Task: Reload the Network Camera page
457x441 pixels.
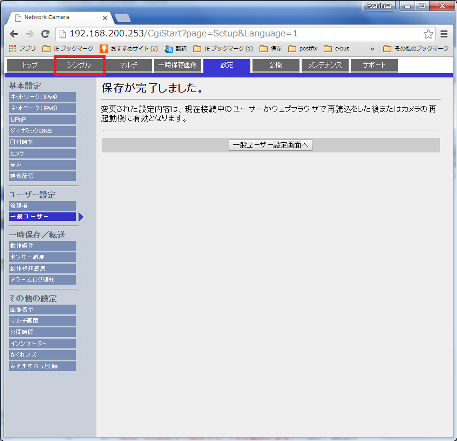Action: click(45, 34)
